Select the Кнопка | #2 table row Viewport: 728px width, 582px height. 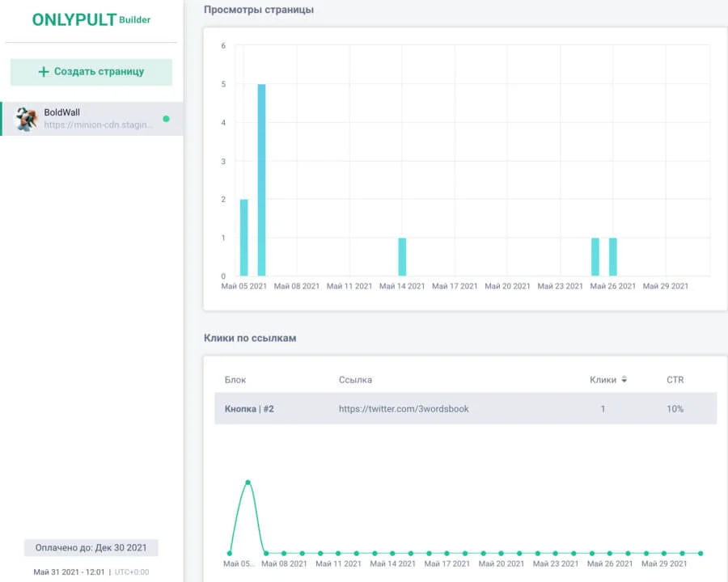(x=465, y=409)
